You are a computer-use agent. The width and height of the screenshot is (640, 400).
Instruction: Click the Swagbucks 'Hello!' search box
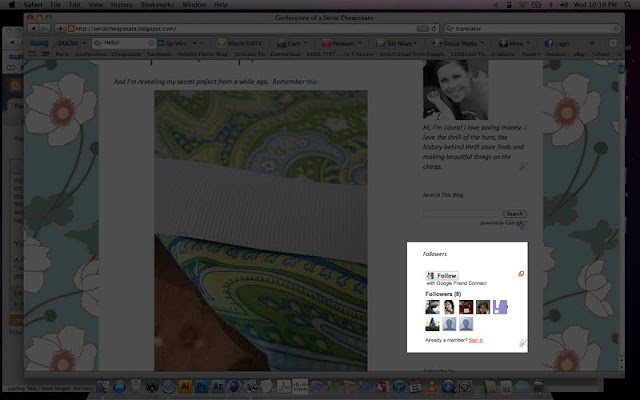point(124,43)
